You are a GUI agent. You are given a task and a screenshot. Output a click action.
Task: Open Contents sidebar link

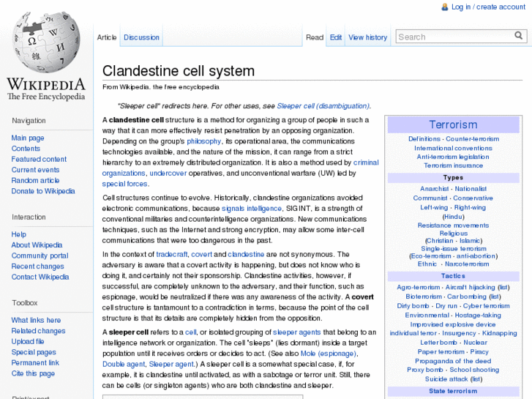(x=26, y=149)
